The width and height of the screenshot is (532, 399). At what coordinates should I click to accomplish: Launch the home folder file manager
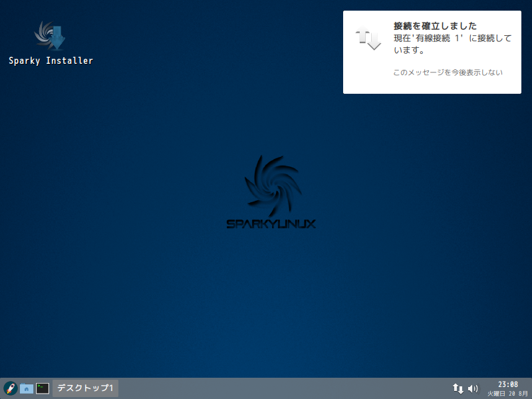pyautogui.click(x=27, y=388)
